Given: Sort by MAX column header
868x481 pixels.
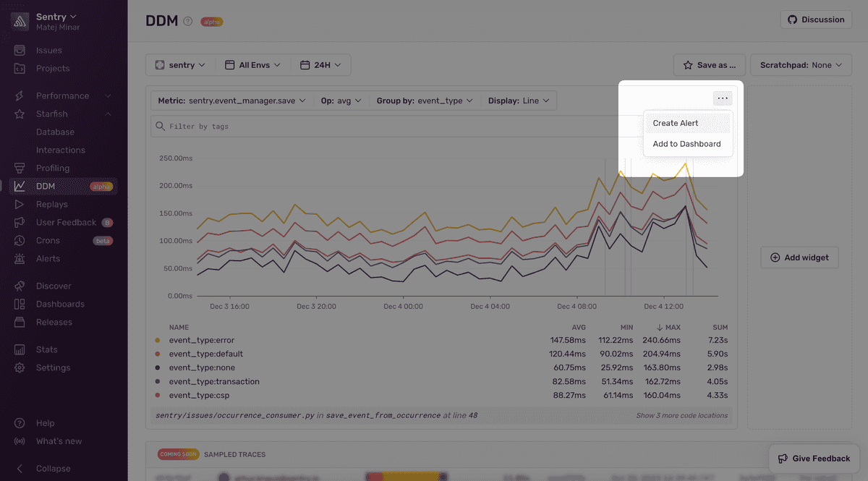Looking at the screenshot, I should [x=668, y=328].
